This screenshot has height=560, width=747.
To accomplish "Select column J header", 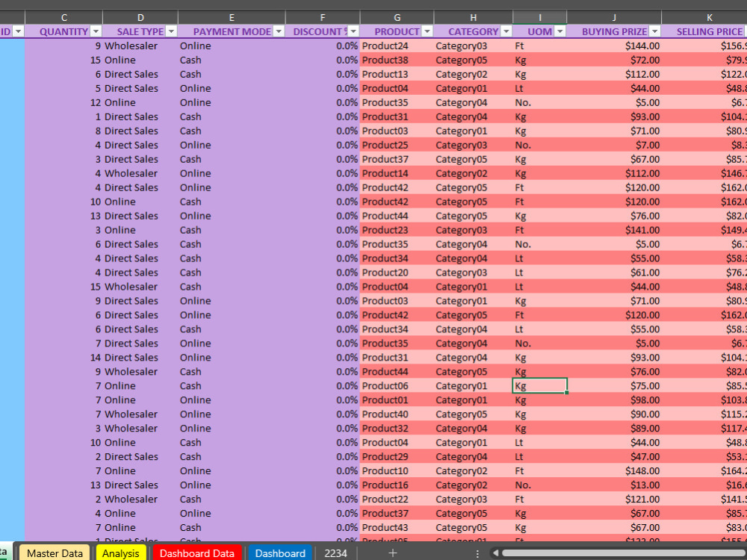I will (614, 18).
